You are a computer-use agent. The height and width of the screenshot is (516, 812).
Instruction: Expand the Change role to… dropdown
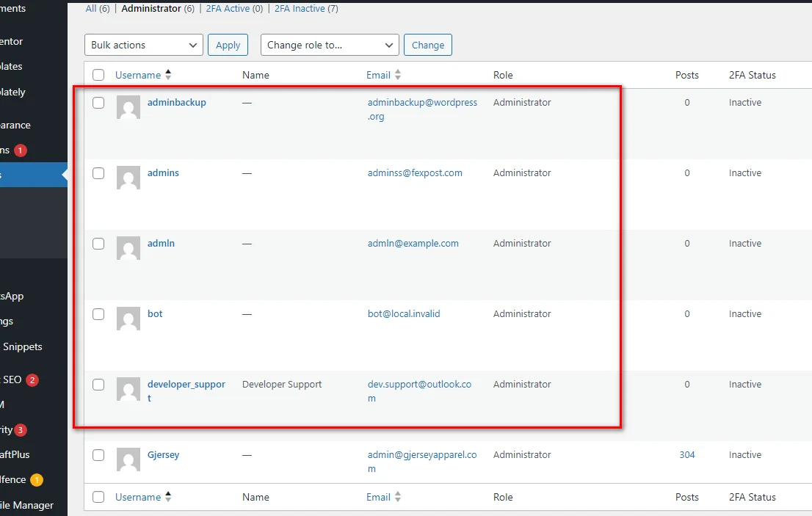330,45
